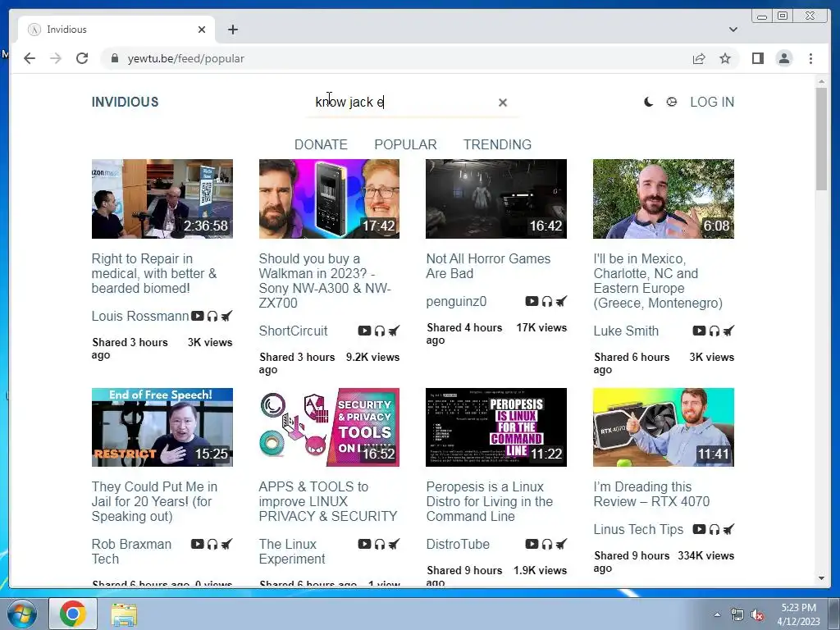Open DistroTube channel link
The height and width of the screenshot is (630, 840).
point(458,545)
